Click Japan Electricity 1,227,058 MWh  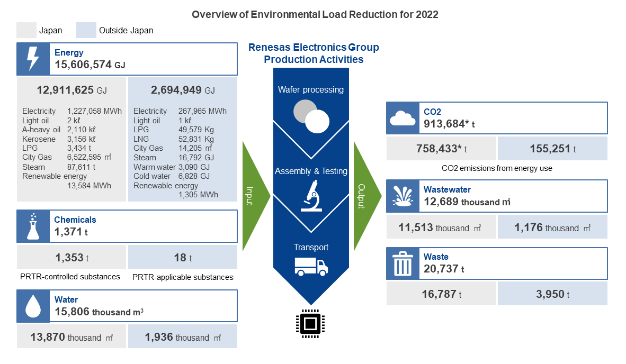72,111
